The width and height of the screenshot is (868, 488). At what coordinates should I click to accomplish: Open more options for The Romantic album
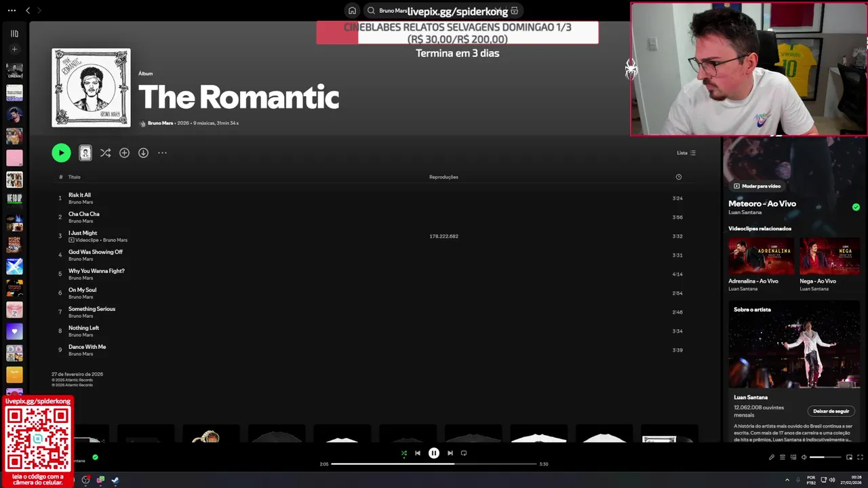[x=162, y=153]
